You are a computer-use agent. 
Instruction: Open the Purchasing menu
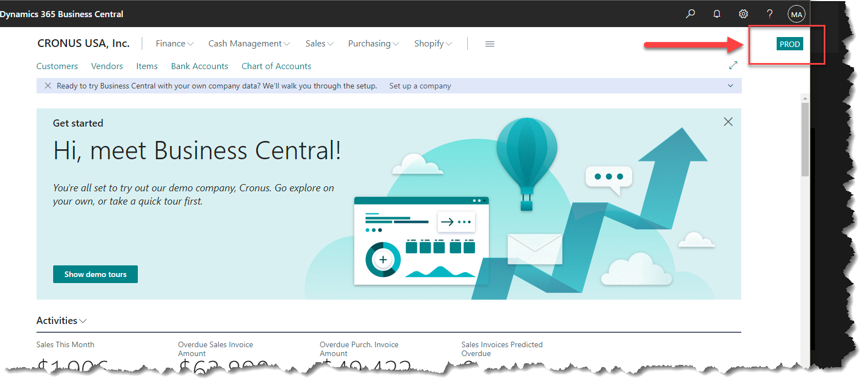[374, 44]
